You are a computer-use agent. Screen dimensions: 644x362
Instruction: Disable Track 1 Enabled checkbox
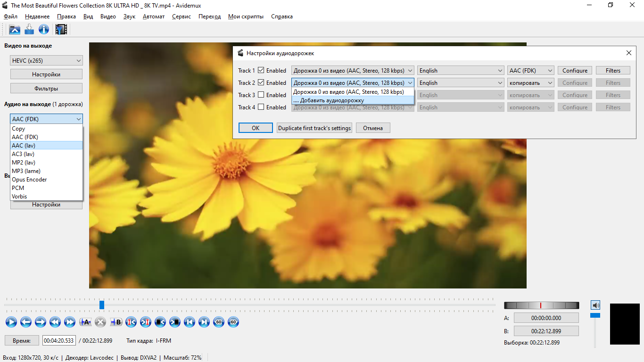coord(261,70)
